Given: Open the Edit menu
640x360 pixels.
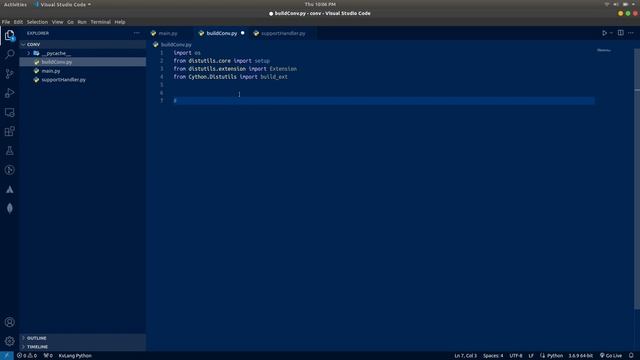Looking at the screenshot, I should tap(18, 22).
